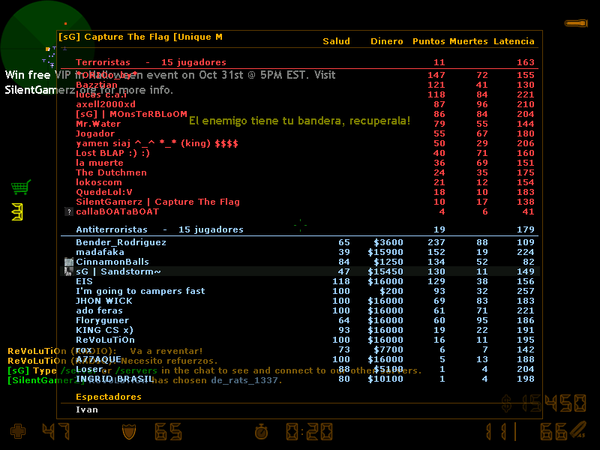The height and width of the screenshot is (450, 600).
Task: Select the highlighted sG | Sandstorm~ row
Action: 300,271
